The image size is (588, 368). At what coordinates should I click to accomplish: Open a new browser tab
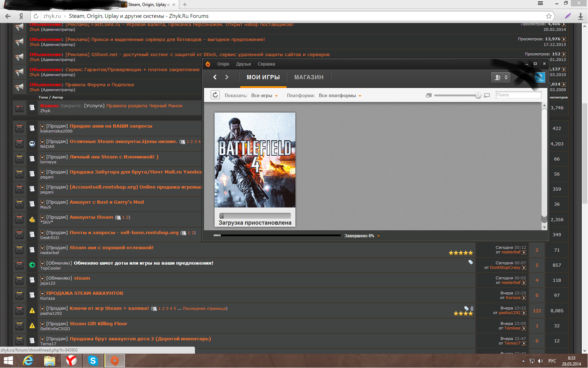pos(185,5)
